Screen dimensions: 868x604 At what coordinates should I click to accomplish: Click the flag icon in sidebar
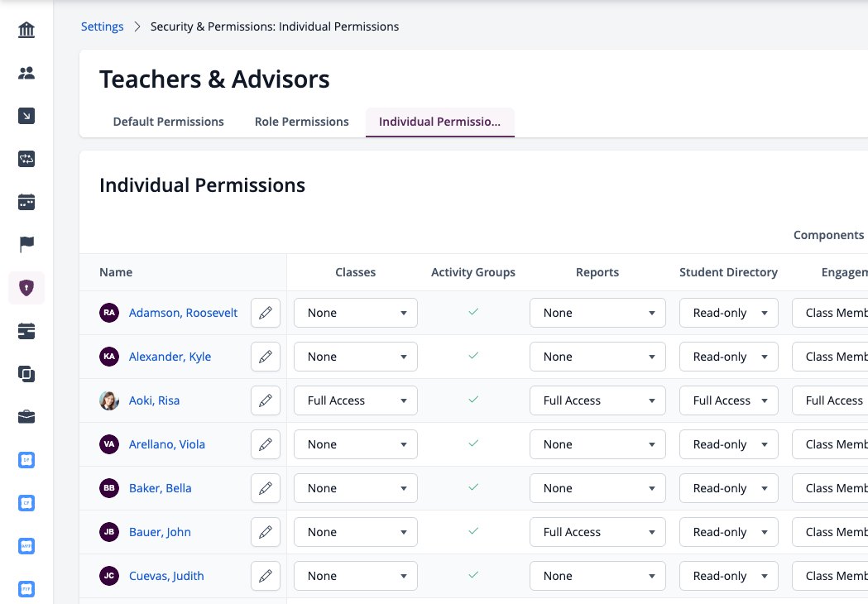26,244
